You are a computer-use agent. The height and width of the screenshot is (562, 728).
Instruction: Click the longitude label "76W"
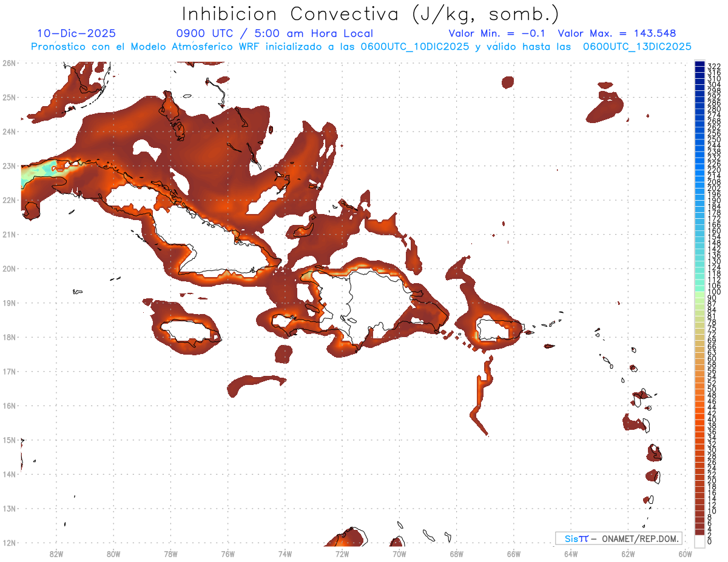coord(227,553)
